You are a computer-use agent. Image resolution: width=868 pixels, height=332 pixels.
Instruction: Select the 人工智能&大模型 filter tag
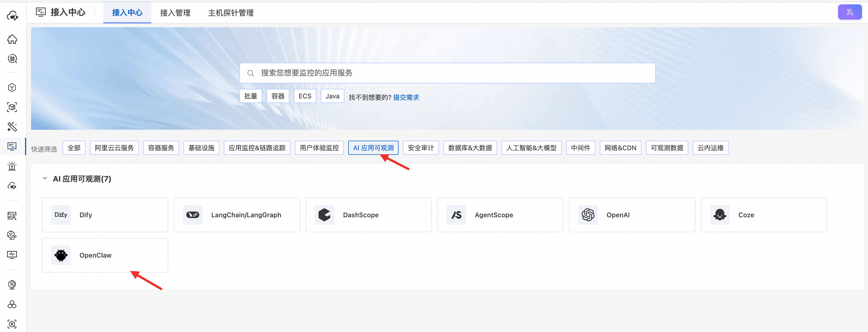(531, 148)
